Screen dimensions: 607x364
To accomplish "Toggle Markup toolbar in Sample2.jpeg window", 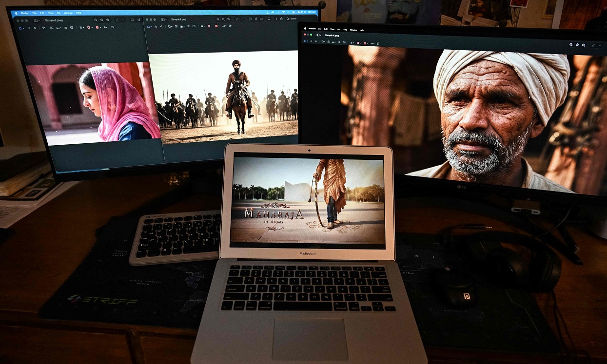I will coord(118,20).
